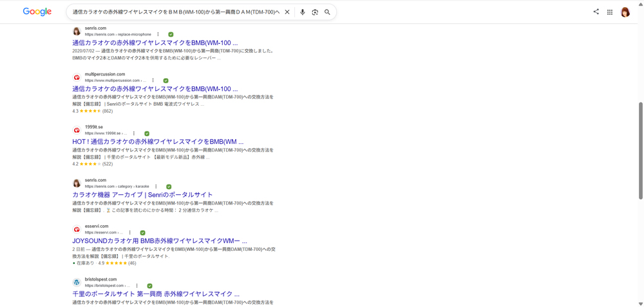
Task: Click the green check badge for esservi.com
Action: (x=143, y=233)
